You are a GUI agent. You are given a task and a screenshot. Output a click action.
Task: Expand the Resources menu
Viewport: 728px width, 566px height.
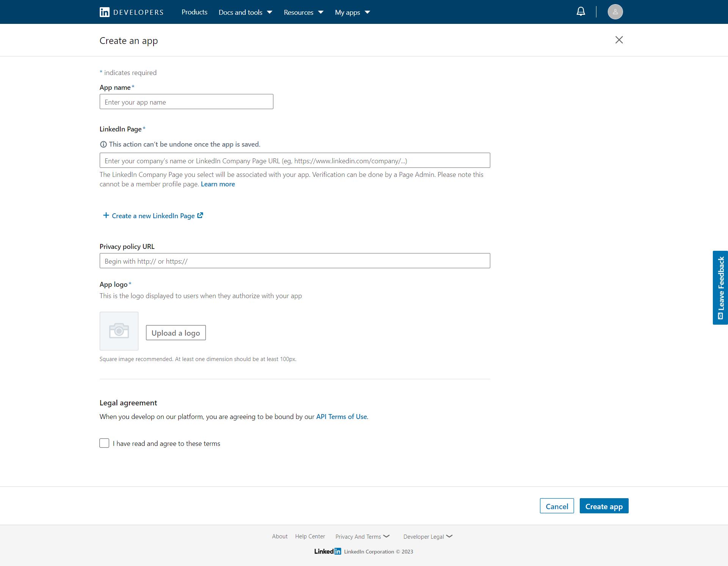(x=304, y=12)
